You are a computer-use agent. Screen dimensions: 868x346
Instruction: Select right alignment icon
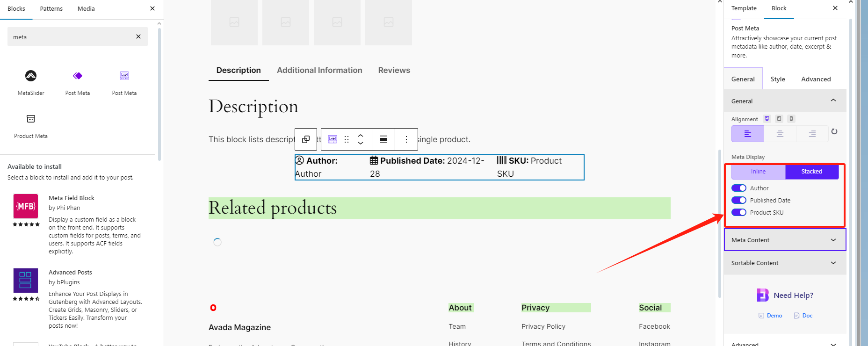coord(812,134)
